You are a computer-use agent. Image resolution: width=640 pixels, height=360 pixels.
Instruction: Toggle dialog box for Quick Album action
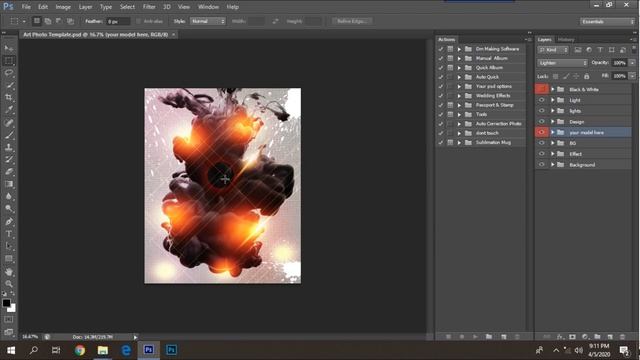[450, 68]
